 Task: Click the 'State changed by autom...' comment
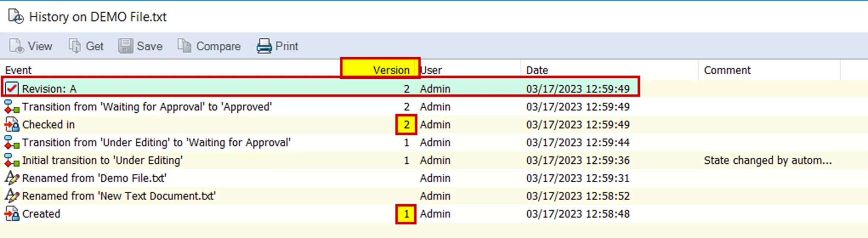[767, 160]
